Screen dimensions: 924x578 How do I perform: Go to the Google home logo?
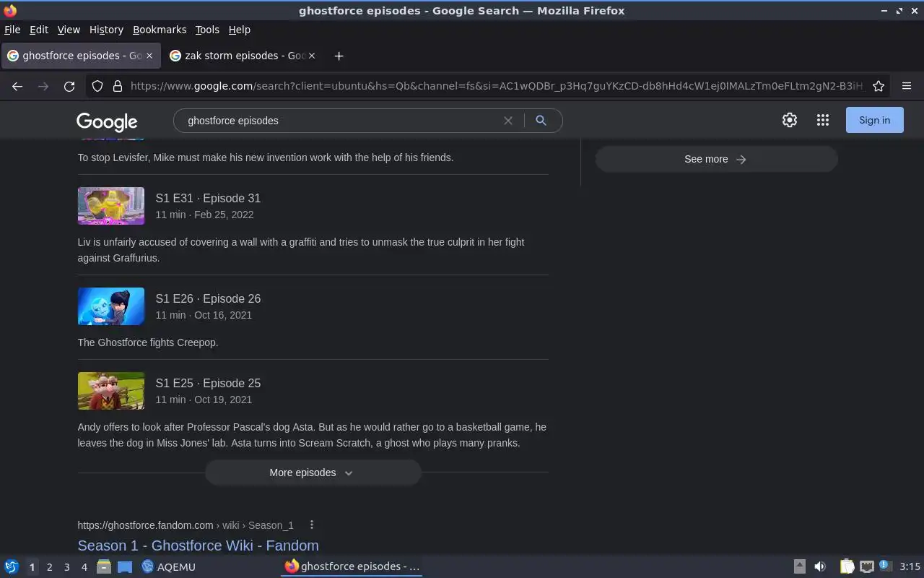tap(107, 121)
